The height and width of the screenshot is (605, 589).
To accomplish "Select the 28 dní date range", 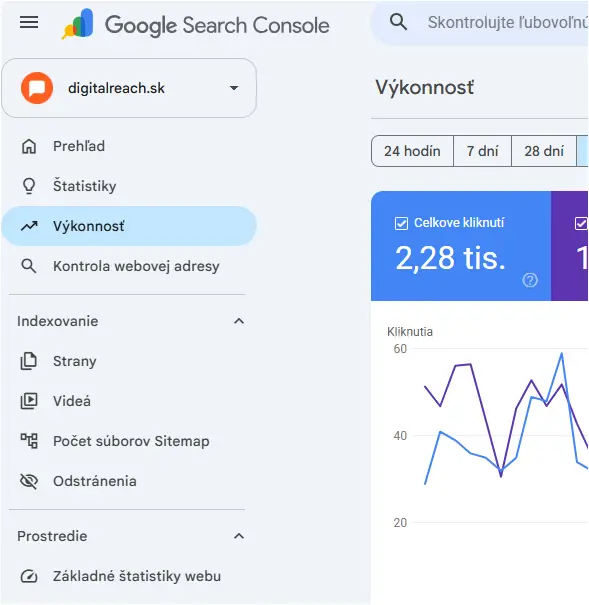I will point(544,151).
